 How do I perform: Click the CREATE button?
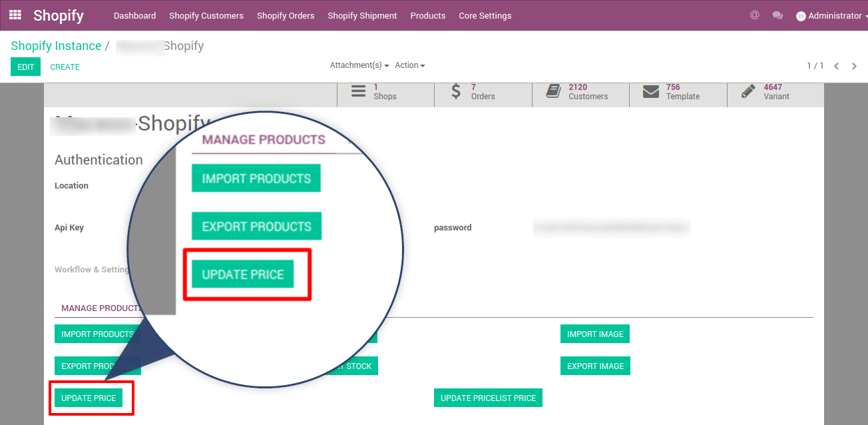(65, 67)
